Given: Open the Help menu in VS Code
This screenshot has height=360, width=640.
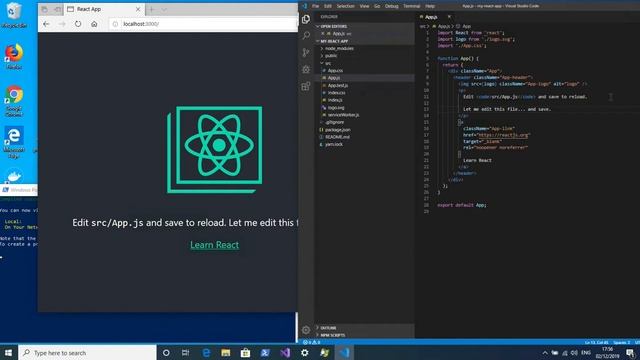Looking at the screenshot, I should [430, 6].
